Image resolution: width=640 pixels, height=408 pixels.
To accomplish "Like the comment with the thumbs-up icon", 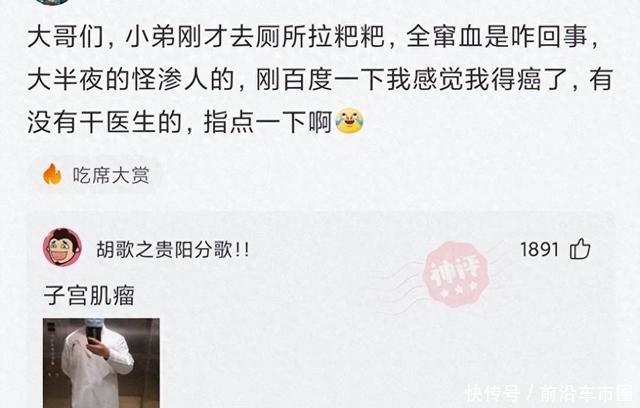I will [580, 248].
